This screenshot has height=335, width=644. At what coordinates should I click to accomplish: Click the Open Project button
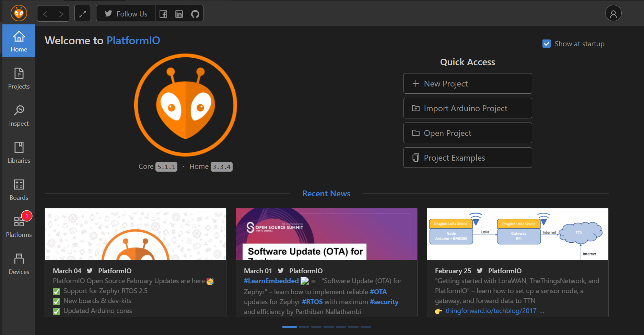(468, 133)
